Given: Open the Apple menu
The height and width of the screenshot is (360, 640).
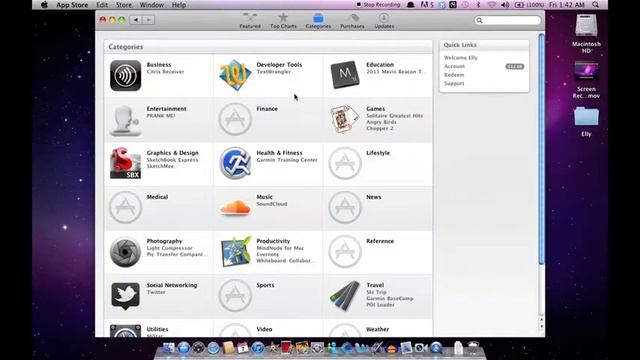Looking at the screenshot, I should [x=44, y=5].
